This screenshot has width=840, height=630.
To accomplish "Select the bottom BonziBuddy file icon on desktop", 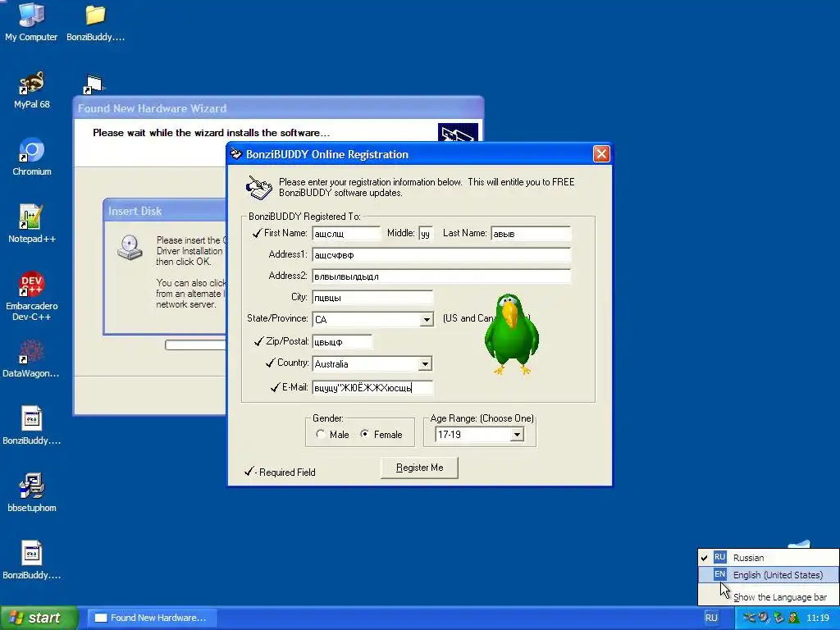I will click(x=32, y=560).
